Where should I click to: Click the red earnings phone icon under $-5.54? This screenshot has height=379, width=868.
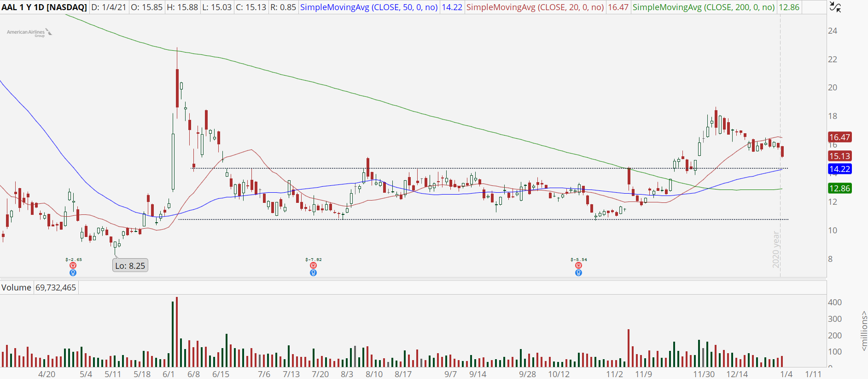click(578, 266)
